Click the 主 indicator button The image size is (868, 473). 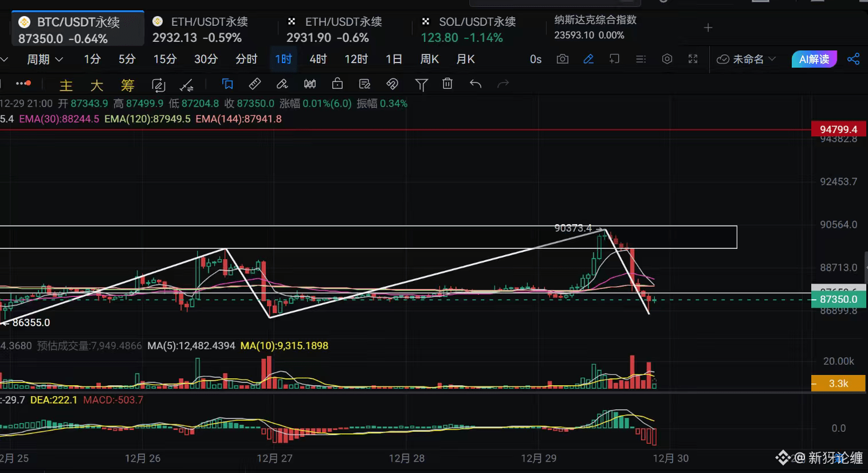click(x=66, y=85)
